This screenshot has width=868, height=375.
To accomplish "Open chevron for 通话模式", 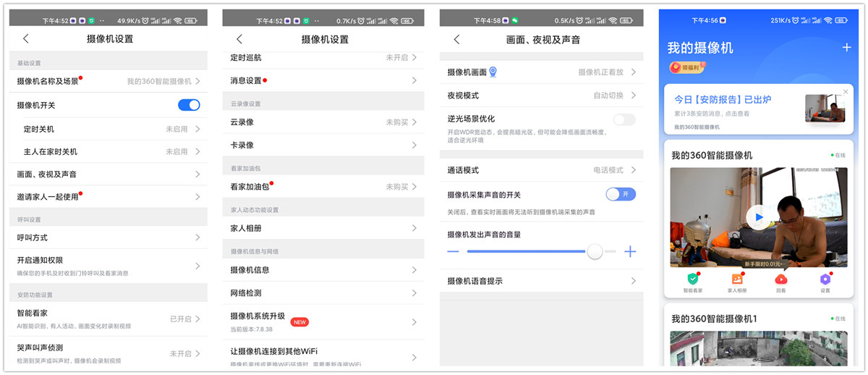I will coord(633,170).
